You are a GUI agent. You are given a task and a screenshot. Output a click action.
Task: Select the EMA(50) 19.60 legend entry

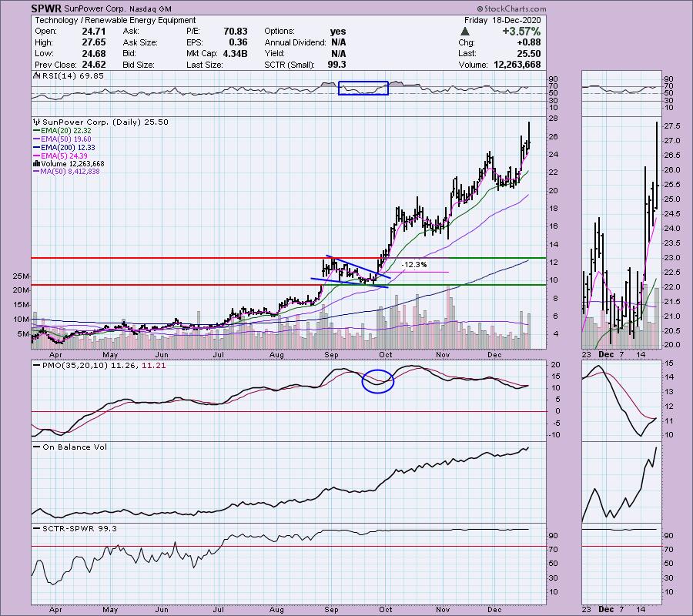coord(64,140)
